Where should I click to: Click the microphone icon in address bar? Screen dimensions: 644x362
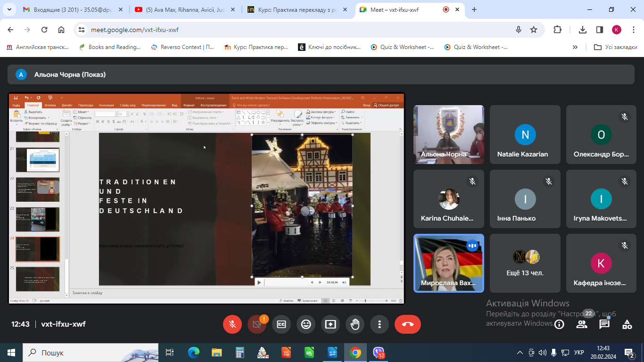pyautogui.click(x=519, y=30)
